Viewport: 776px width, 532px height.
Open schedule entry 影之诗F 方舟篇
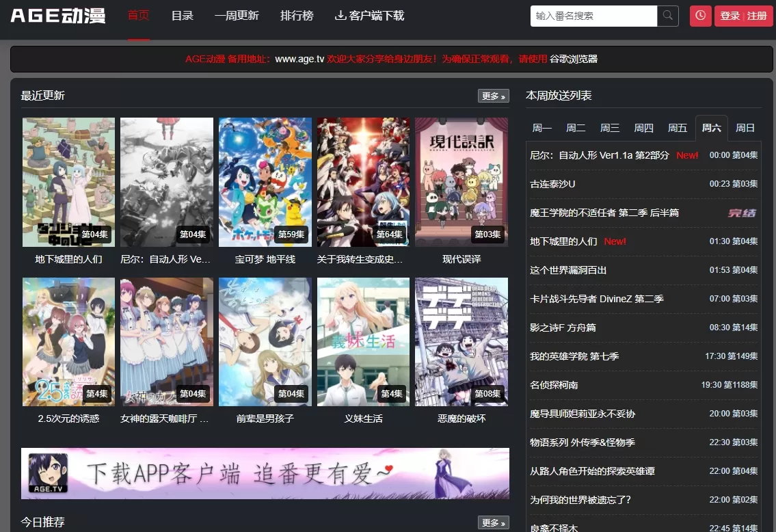point(643,328)
